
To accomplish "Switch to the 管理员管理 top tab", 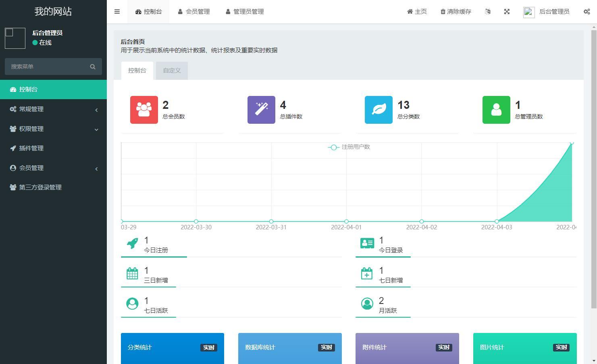I will pos(245,12).
